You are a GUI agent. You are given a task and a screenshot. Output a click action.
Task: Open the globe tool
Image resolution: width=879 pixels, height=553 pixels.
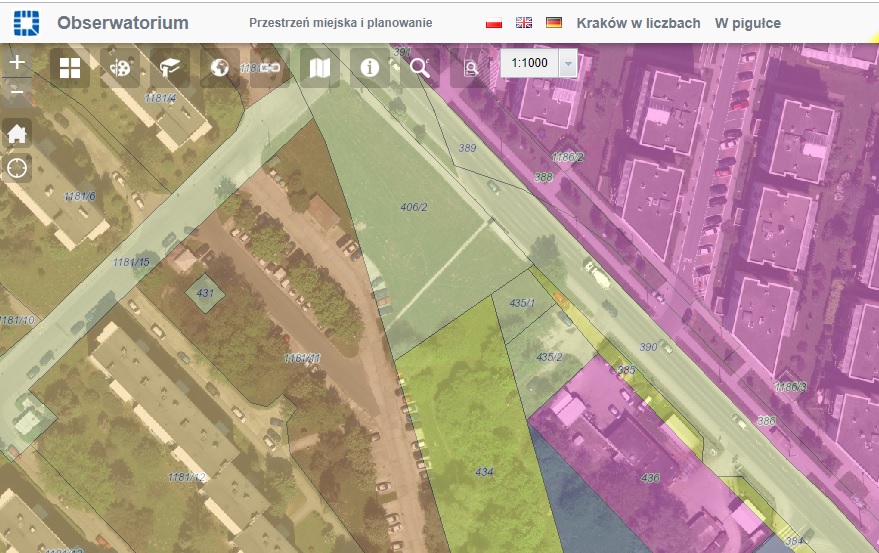point(220,68)
